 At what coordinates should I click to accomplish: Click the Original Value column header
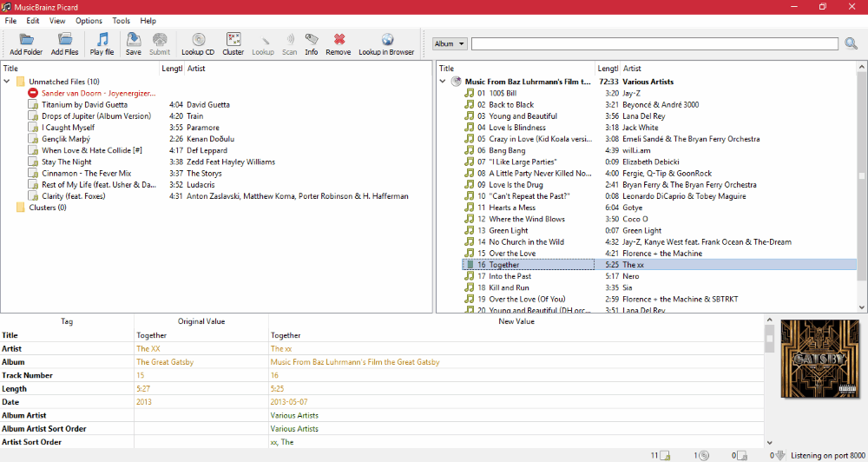pyautogui.click(x=201, y=321)
